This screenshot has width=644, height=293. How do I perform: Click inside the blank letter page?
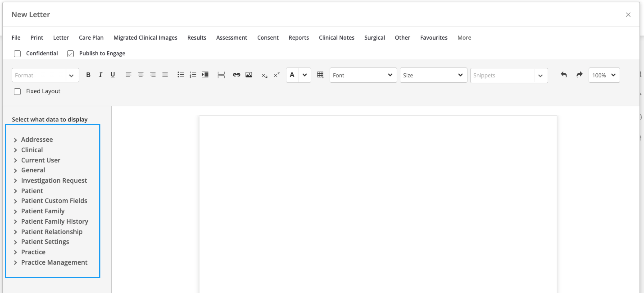click(378, 204)
